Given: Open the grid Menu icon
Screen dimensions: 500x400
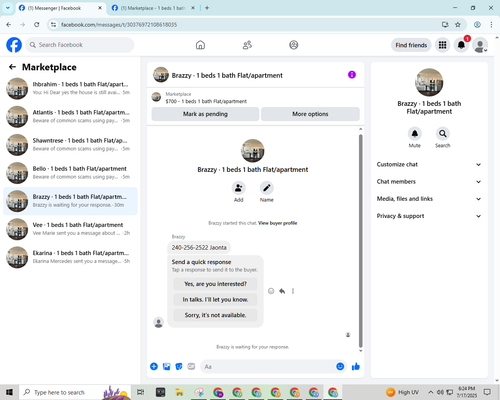Looking at the screenshot, I should pos(442,45).
